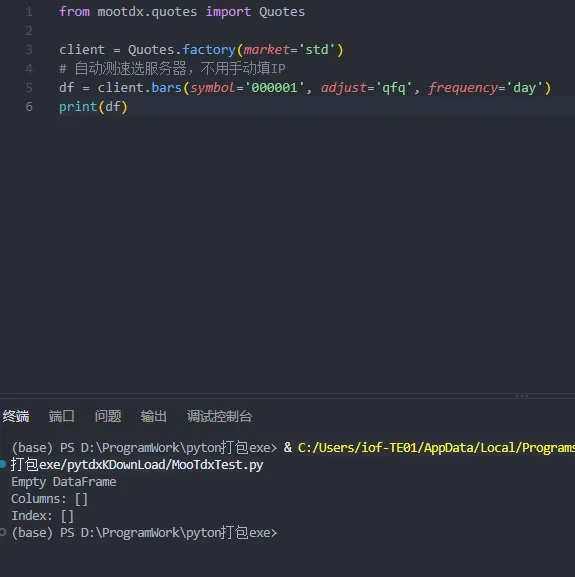575x577 pixels.
Task: Click line number 3 in the gutter
Action: tap(29, 50)
